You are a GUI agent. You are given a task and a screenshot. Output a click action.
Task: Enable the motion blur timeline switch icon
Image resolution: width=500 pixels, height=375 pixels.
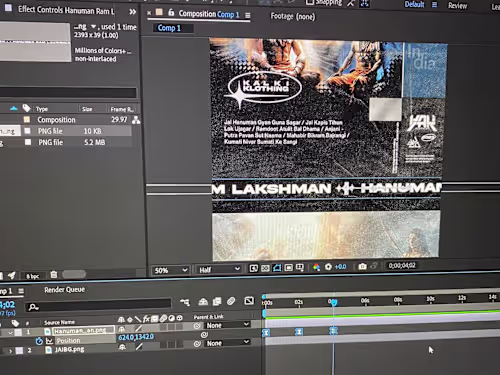231,301
